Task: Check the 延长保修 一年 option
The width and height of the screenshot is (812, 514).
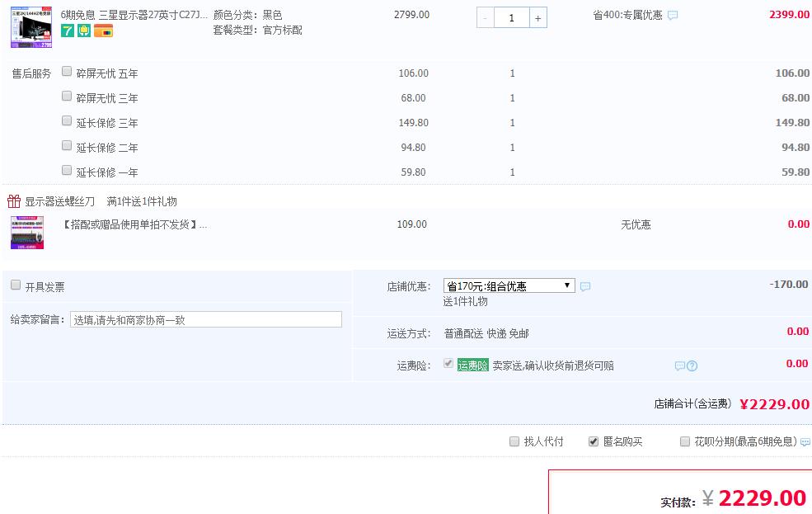Action: 67,170
